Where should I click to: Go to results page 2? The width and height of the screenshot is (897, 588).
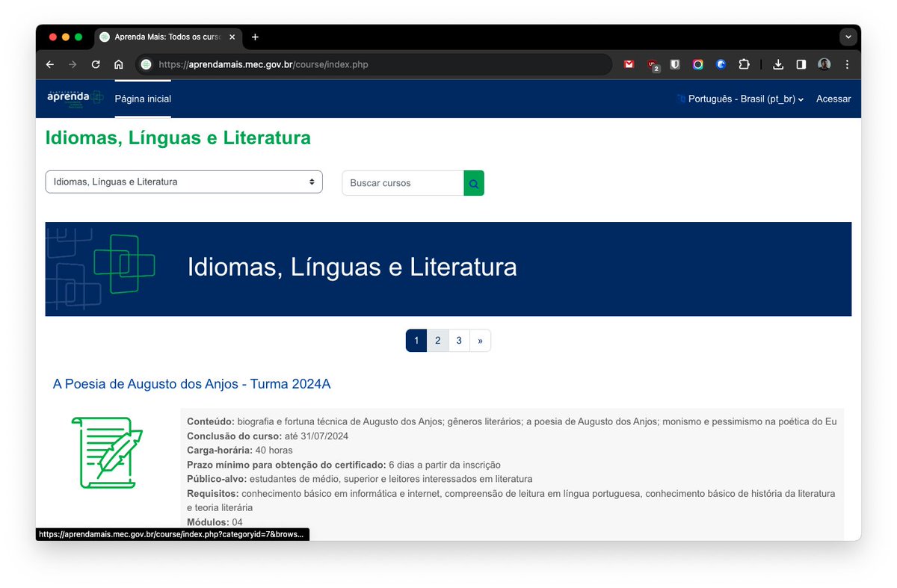[437, 340]
